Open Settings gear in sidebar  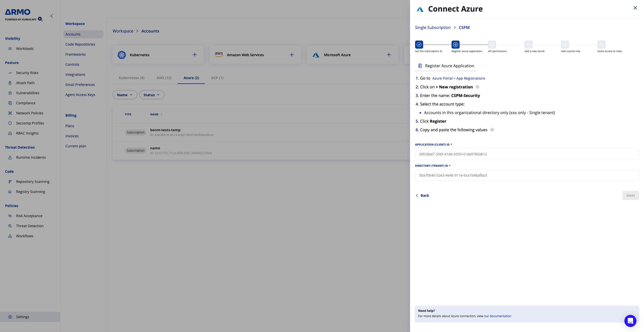coord(10,317)
